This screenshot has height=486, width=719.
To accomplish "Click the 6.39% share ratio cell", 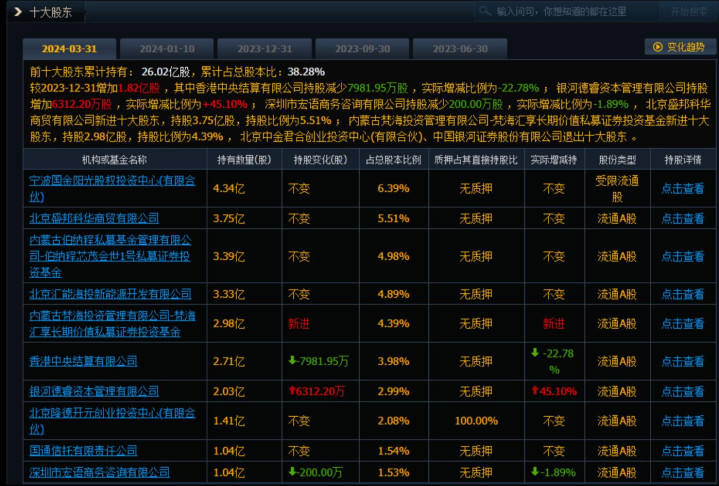I will coord(393,188).
